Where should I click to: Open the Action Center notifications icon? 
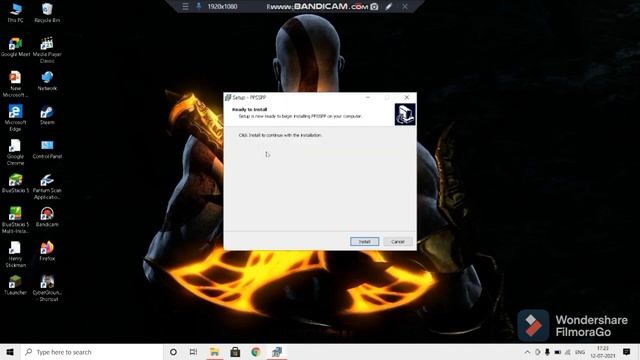coord(627,352)
